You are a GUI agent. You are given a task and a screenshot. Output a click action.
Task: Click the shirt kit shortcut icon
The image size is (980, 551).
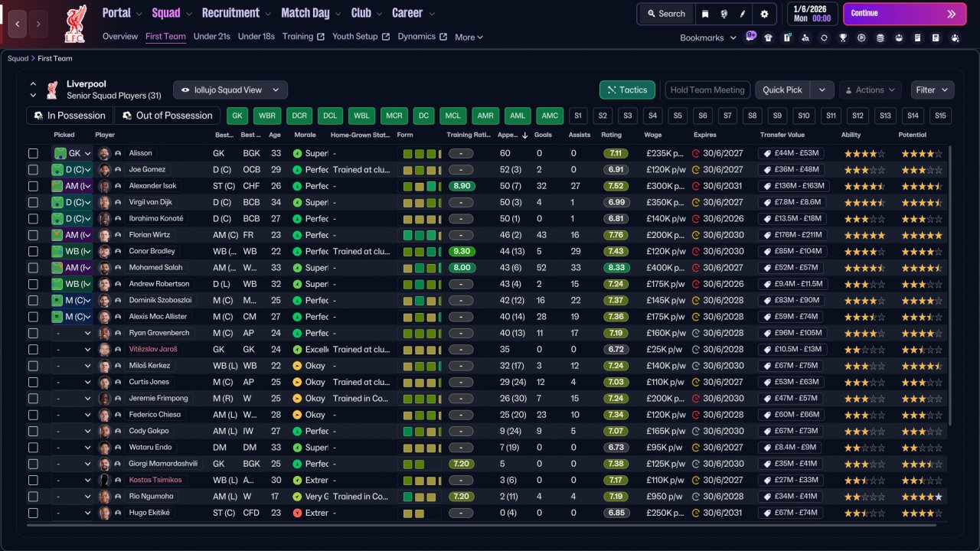point(769,37)
